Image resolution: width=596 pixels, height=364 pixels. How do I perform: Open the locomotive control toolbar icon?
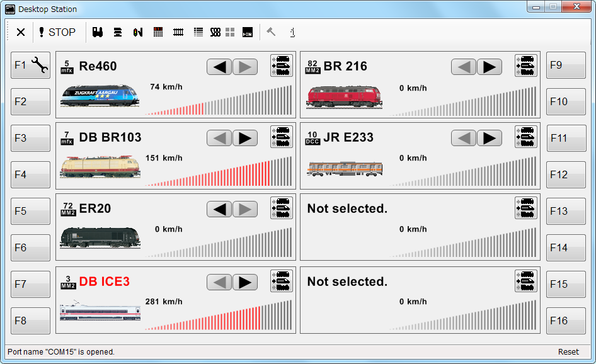pyautogui.click(x=98, y=32)
